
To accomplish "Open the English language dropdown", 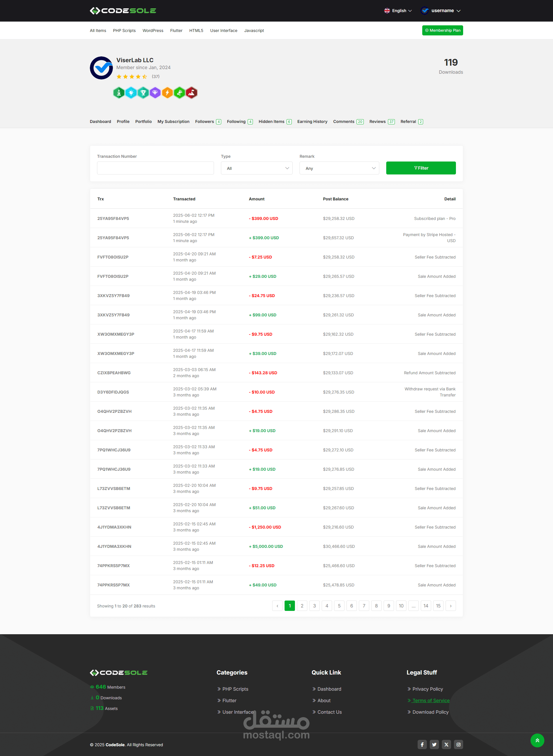I will [398, 11].
